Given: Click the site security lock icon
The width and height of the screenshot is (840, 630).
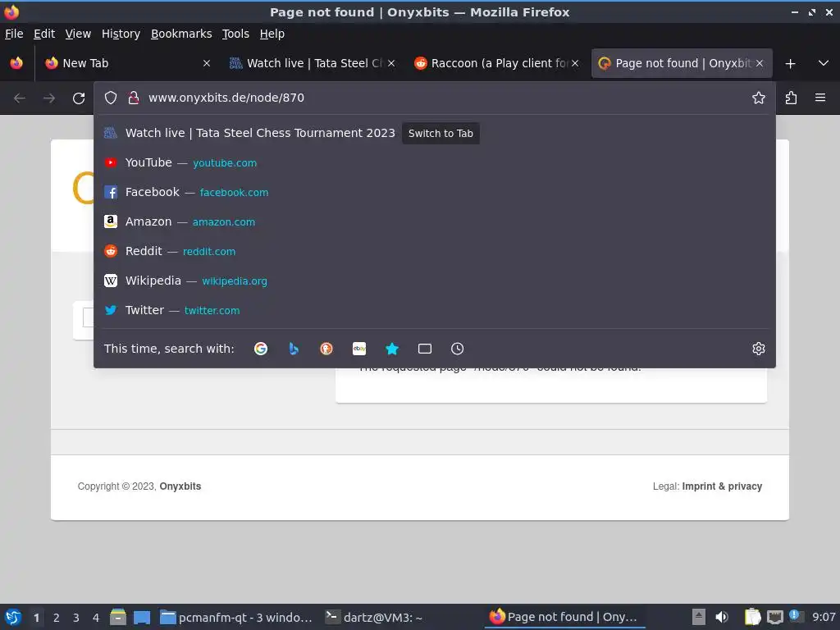Looking at the screenshot, I should [x=134, y=98].
